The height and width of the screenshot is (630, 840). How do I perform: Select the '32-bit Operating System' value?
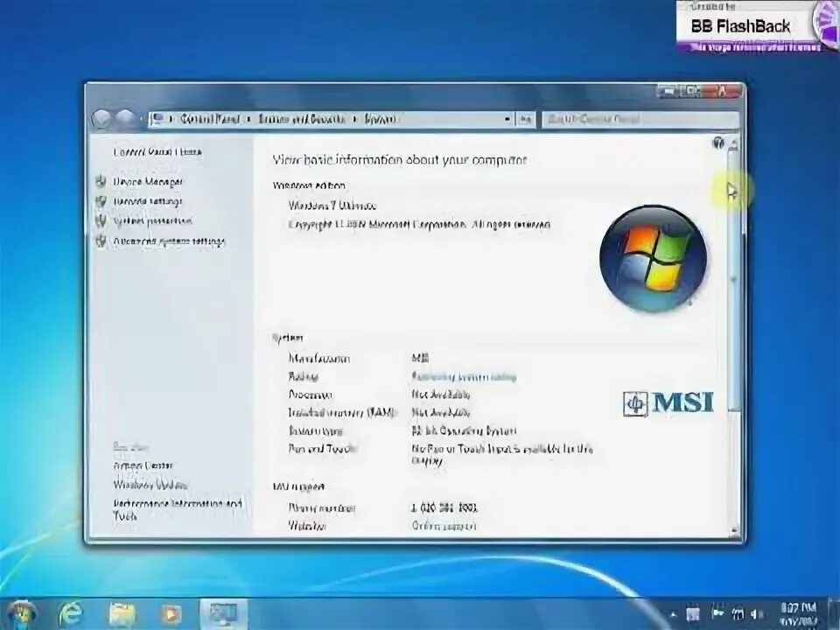[464, 430]
